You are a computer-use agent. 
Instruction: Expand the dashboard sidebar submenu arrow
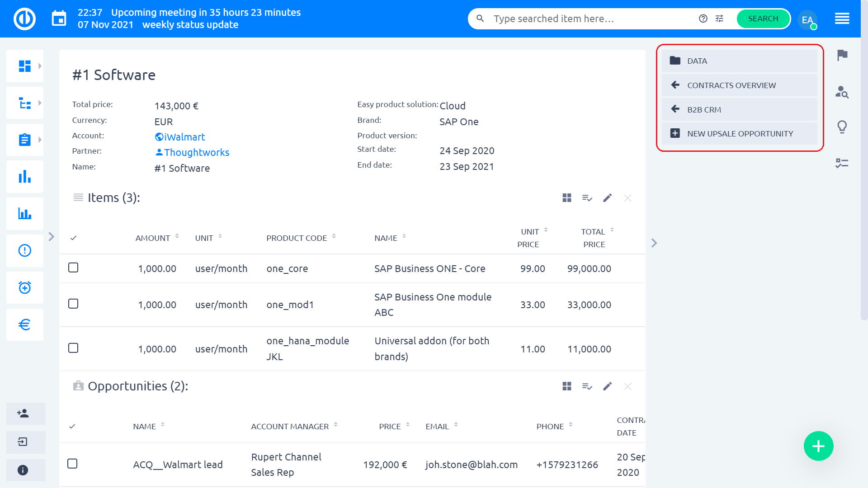point(40,66)
